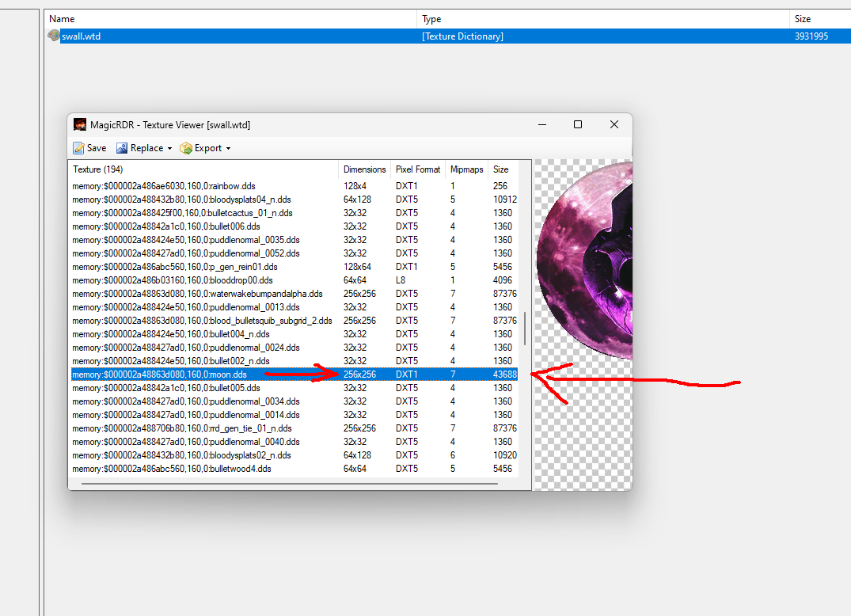Click the Size column header in file list

[x=819, y=18]
